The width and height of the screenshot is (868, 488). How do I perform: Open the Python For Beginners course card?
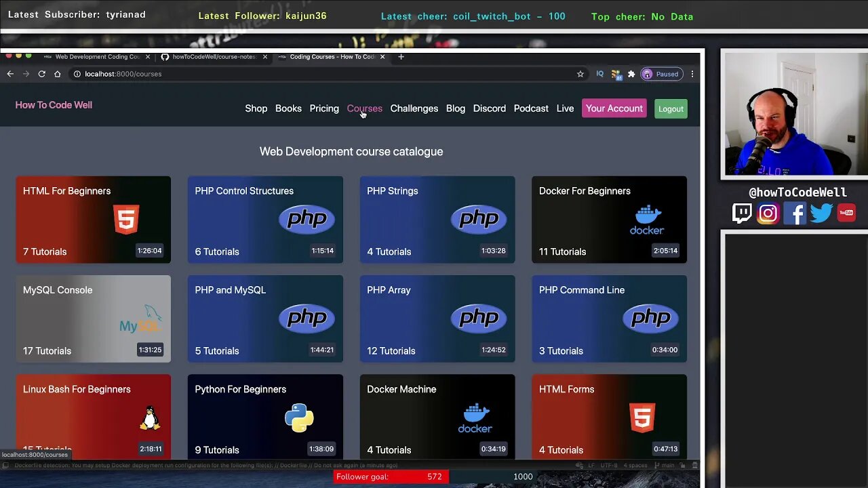click(265, 417)
